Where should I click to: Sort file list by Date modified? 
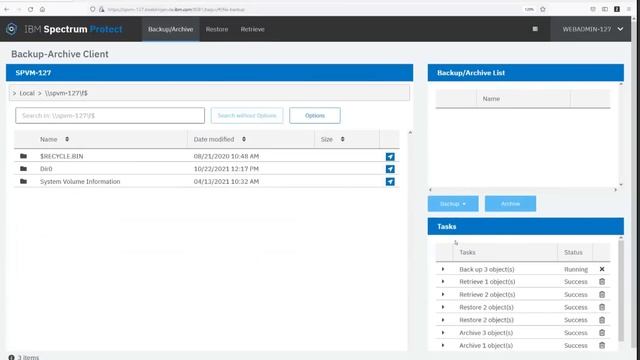click(244, 139)
